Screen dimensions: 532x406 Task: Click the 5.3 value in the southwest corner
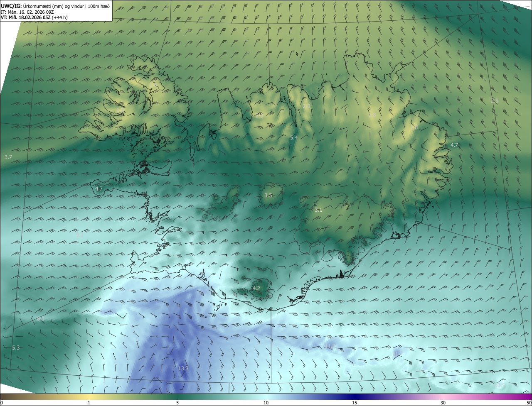point(16,347)
